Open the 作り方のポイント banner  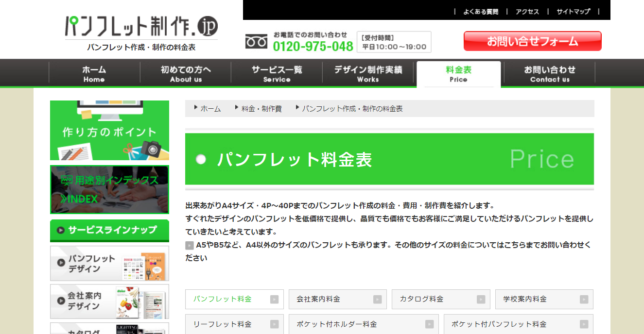pyautogui.click(x=110, y=130)
